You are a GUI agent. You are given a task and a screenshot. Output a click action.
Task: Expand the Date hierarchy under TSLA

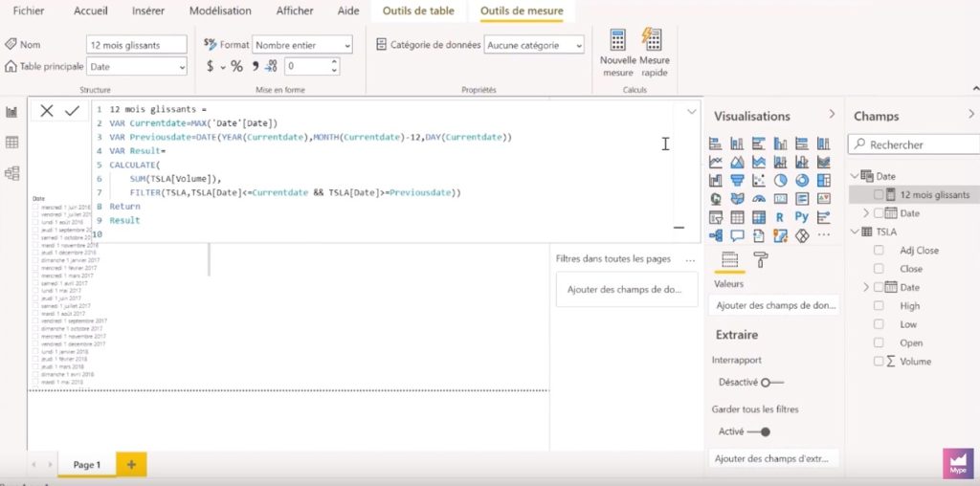[x=865, y=287]
